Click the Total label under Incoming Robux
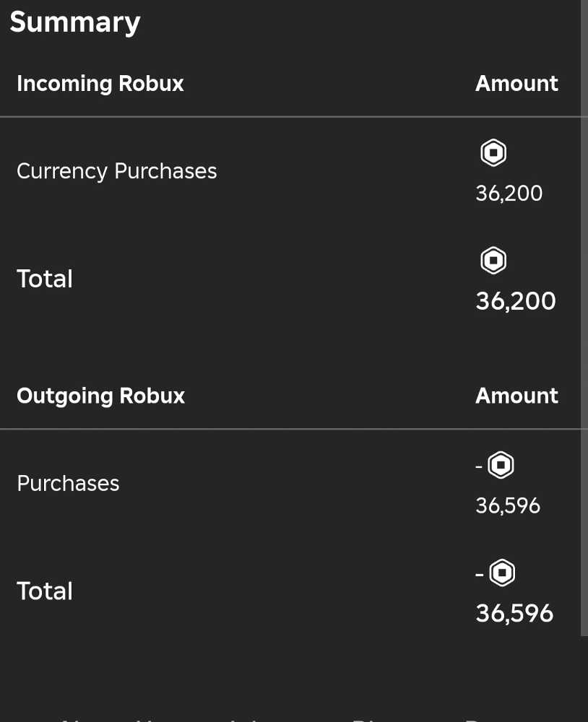Screen dimensions: 588x722 [x=44, y=279]
